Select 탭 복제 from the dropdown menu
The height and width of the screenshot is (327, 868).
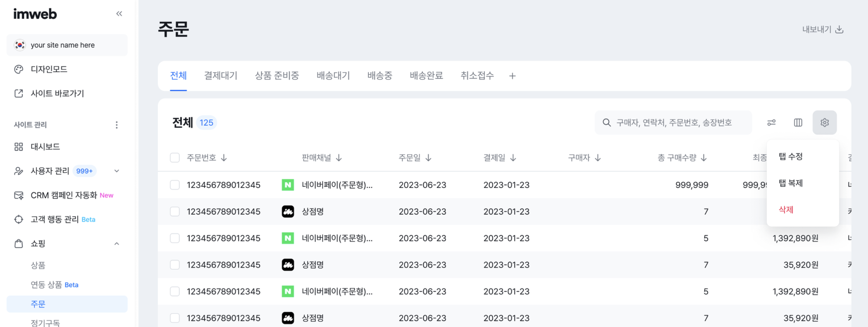(791, 183)
